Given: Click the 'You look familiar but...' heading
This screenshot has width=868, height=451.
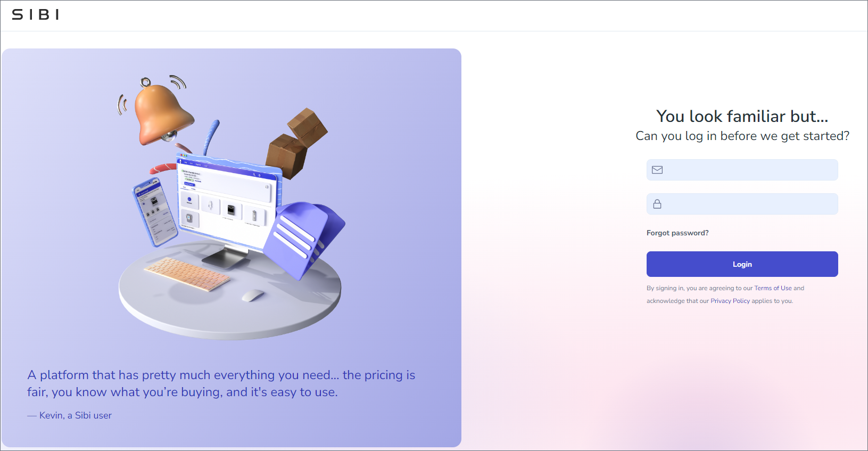Looking at the screenshot, I should coord(742,116).
